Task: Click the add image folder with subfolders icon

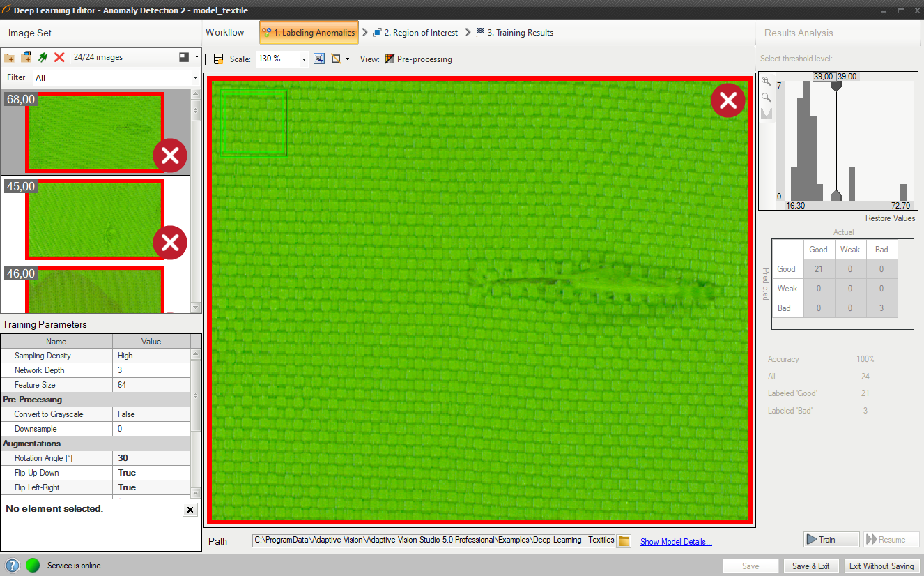Action: pos(26,58)
